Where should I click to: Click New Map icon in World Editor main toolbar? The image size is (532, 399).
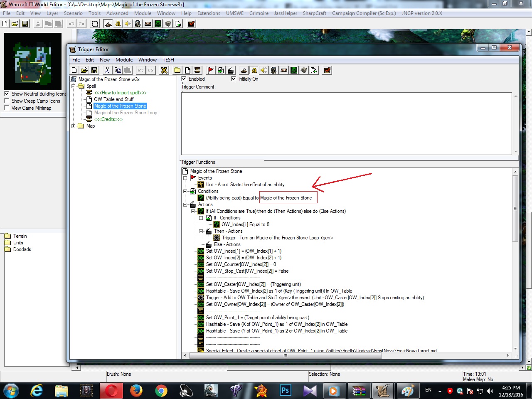[x=5, y=24]
